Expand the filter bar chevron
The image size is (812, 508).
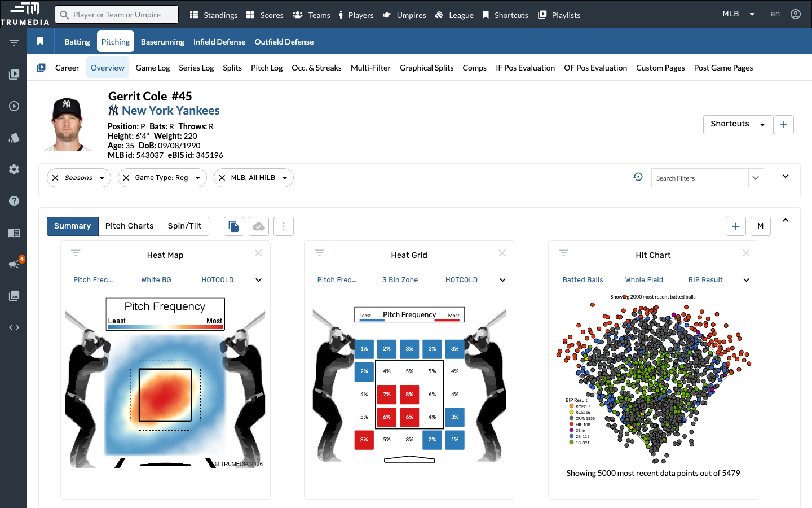click(785, 176)
